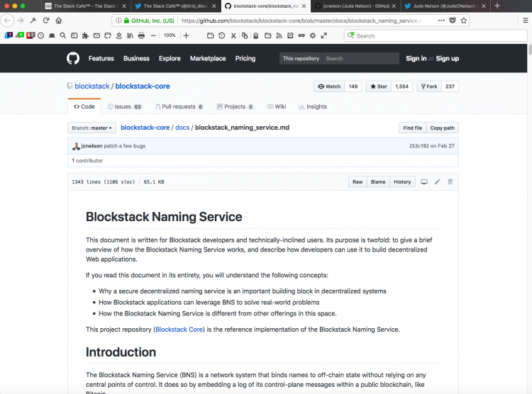Open the Issues tab
Image resolution: width=532 pixels, height=394 pixels.
click(x=125, y=106)
